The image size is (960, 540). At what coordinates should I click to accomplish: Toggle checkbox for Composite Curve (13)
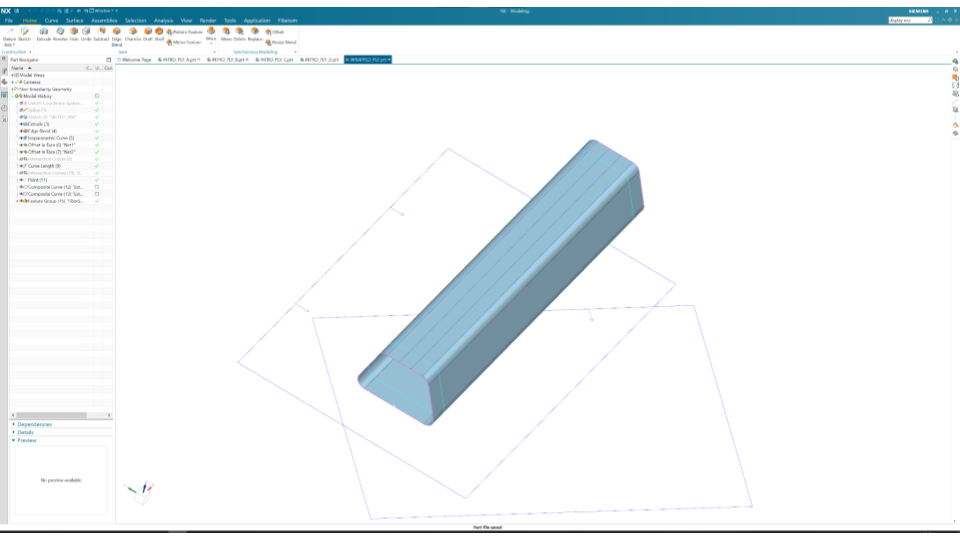pyautogui.click(x=97, y=194)
